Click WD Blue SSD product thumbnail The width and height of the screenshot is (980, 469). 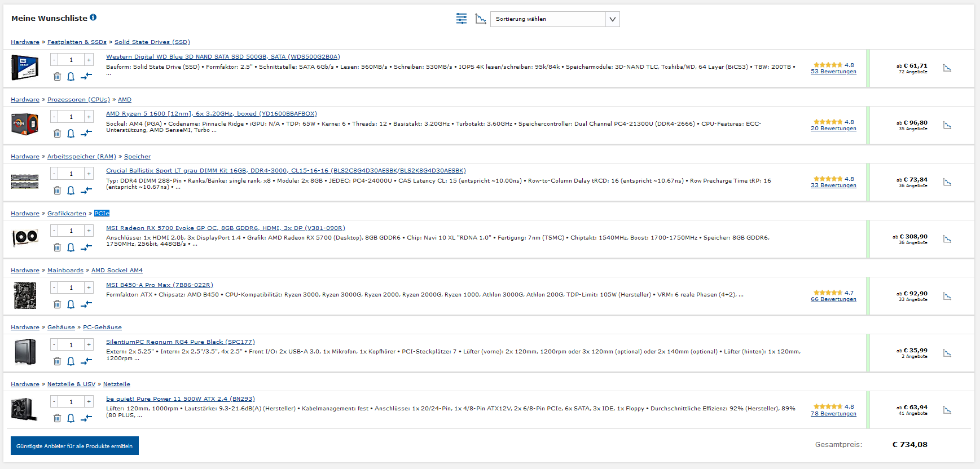click(x=25, y=68)
